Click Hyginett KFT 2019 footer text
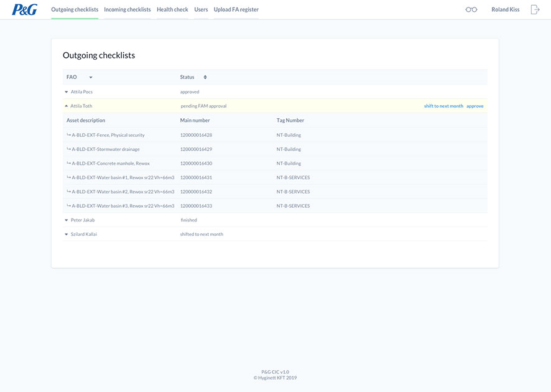The height and width of the screenshot is (392, 551). [275, 378]
